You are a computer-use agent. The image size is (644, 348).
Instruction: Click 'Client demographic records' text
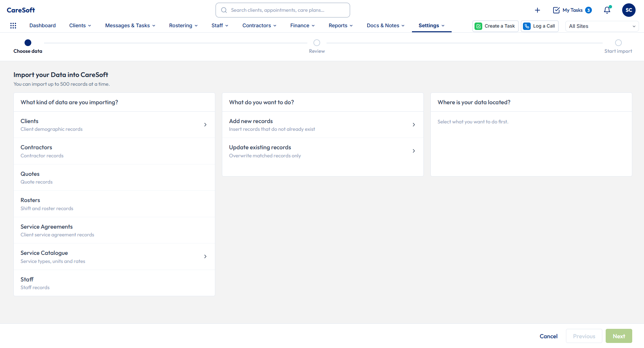click(x=51, y=129)
